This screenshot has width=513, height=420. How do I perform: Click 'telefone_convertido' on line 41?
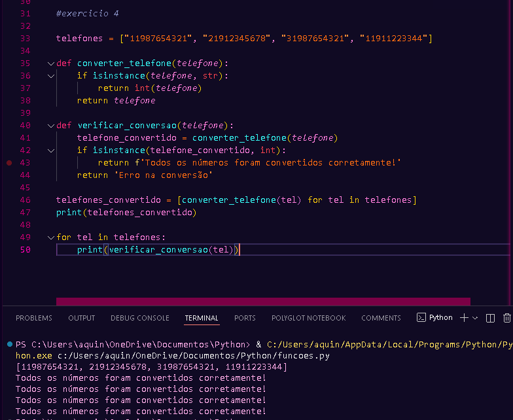pyautogui.click(x=127, y=137)
